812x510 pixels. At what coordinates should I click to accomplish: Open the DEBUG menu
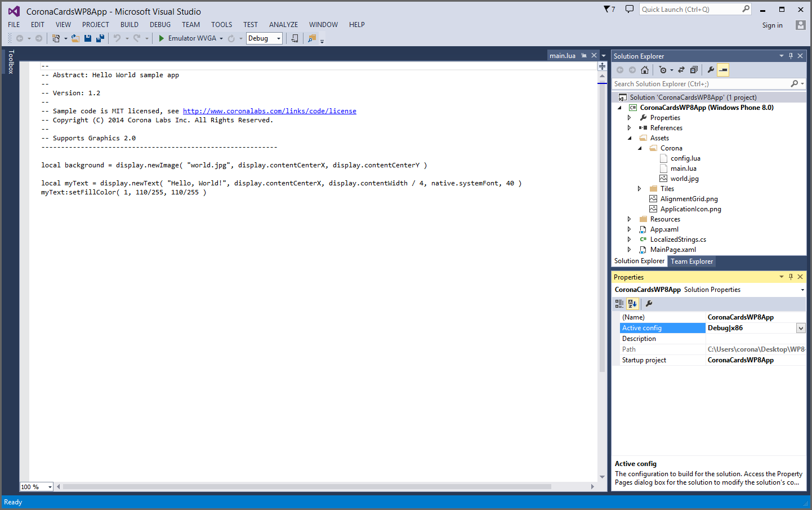coord(160,25)
